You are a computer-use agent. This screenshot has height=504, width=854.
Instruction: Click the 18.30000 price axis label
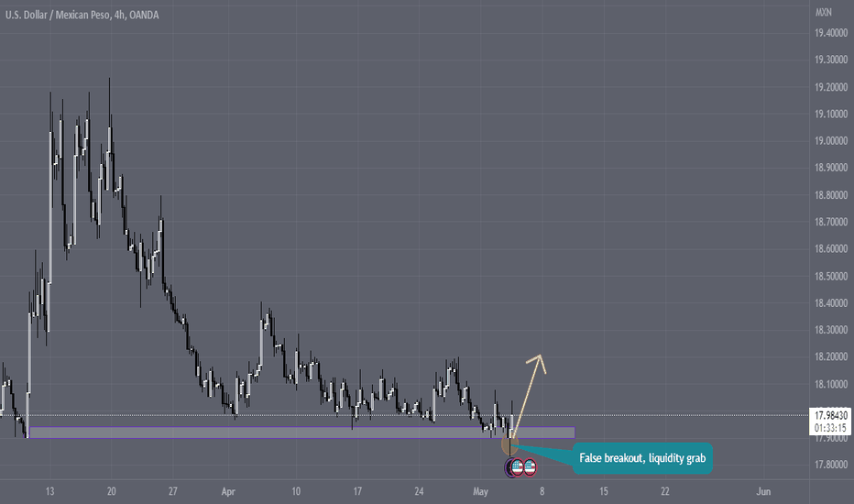tap(831, 330)
